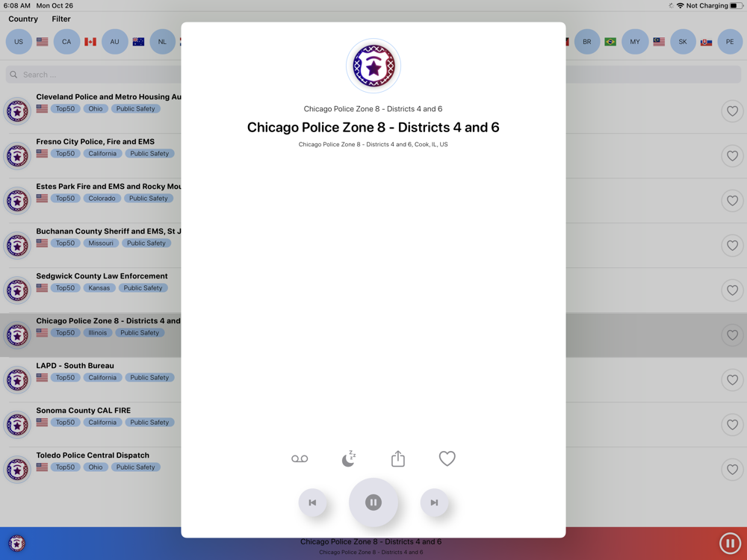
Task: Favorite Buchanan County Sheriff station heart
Action: tap(732, 245)
